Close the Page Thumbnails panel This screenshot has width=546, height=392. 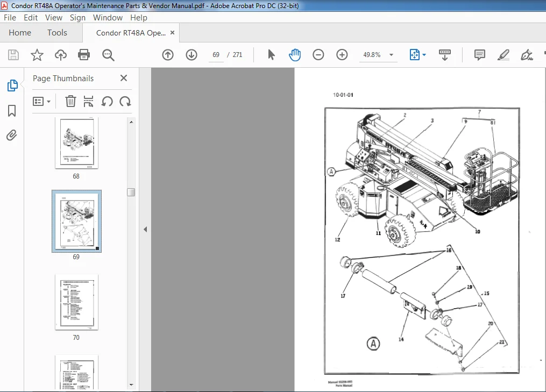tap(124, 78)
